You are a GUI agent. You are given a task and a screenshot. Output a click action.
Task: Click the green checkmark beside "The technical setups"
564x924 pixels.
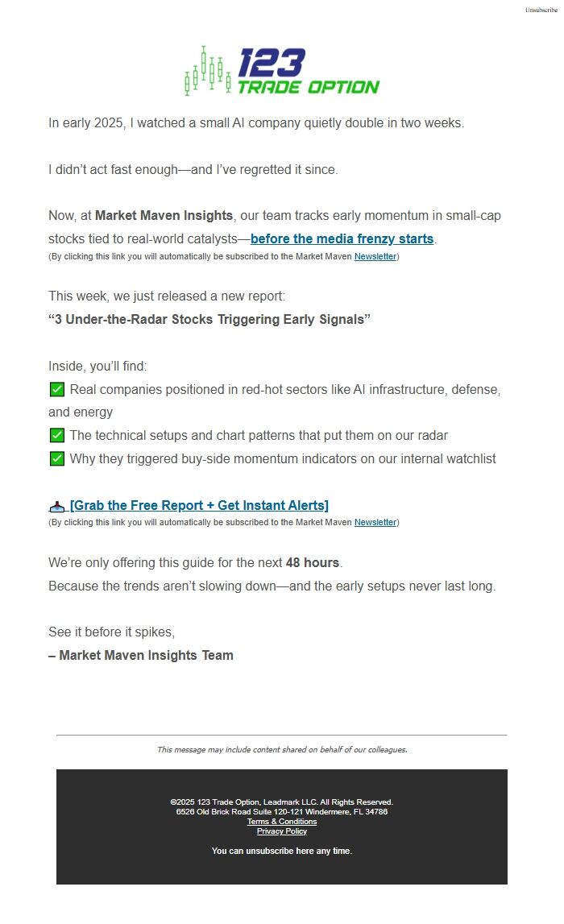57,436
